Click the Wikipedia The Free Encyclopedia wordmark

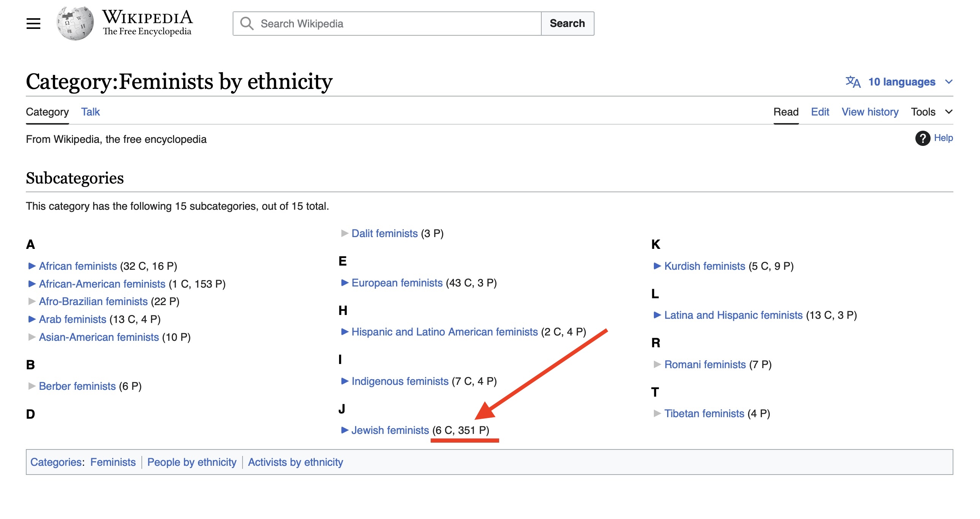pos(147,22)
